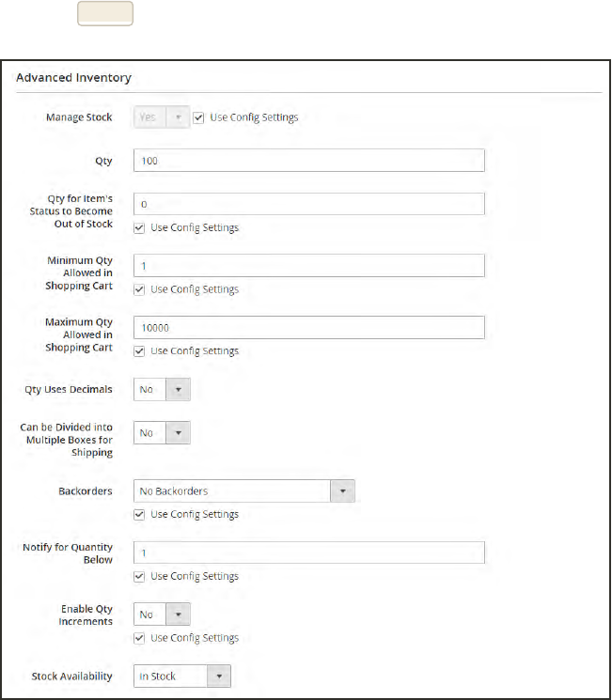Open the Stock Availability dropdown

(x=182, y=676)
